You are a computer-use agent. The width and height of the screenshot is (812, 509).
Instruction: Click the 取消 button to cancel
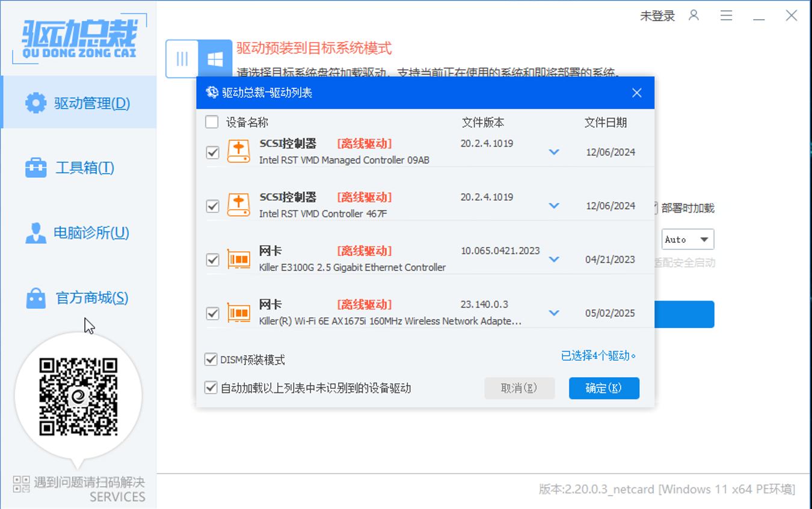pyautogui.click(x=519, y=388)
